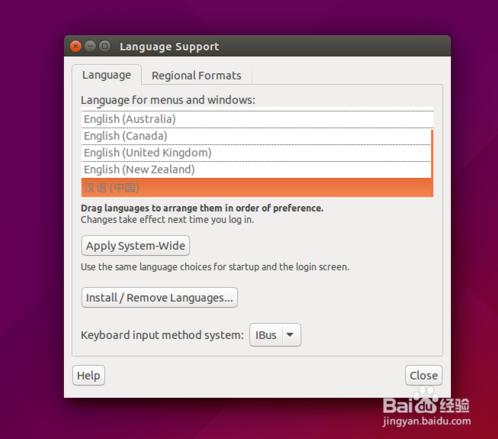Select English (Australia) in the language list
The width and height of the screenshot is (498, 439).
coord(257,119)
